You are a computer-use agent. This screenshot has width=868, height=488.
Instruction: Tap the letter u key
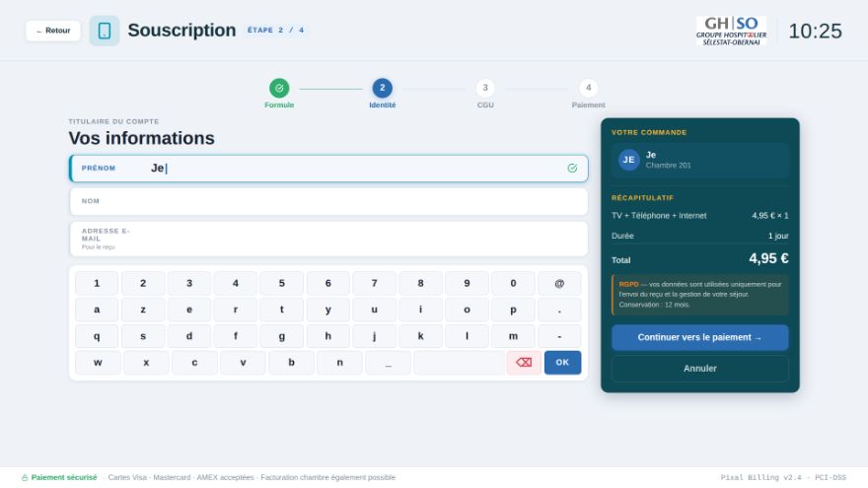[374, 310]
